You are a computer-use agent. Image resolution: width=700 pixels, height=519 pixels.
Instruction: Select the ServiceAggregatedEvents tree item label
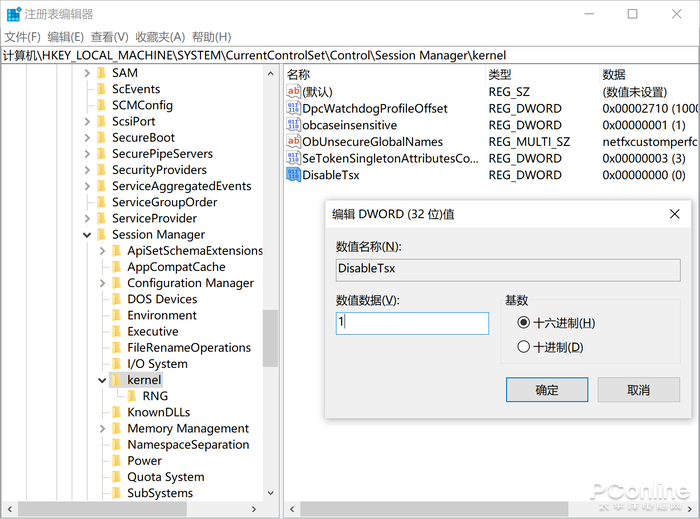click(x=182, y=186)
